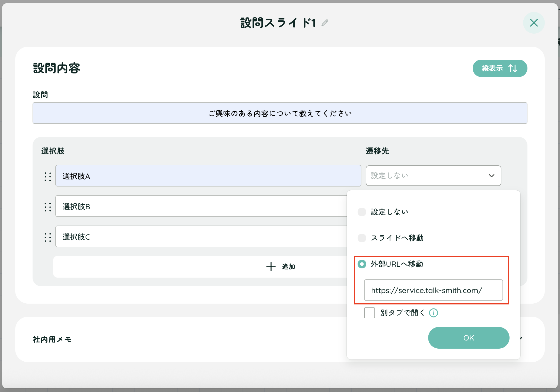560x392 pixels.
Task: Grab the drag handle next to 選択肢A
Action: [x=48, y=176]
